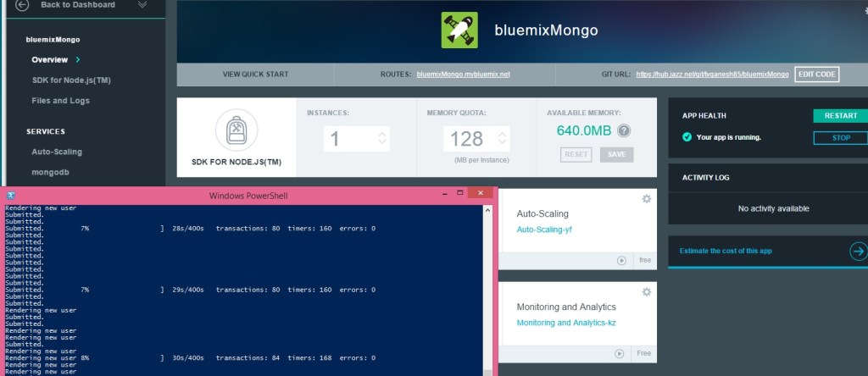Click play icon on Monitoring and Analytics card
The image size is (868, 376).
pos(621,353)
